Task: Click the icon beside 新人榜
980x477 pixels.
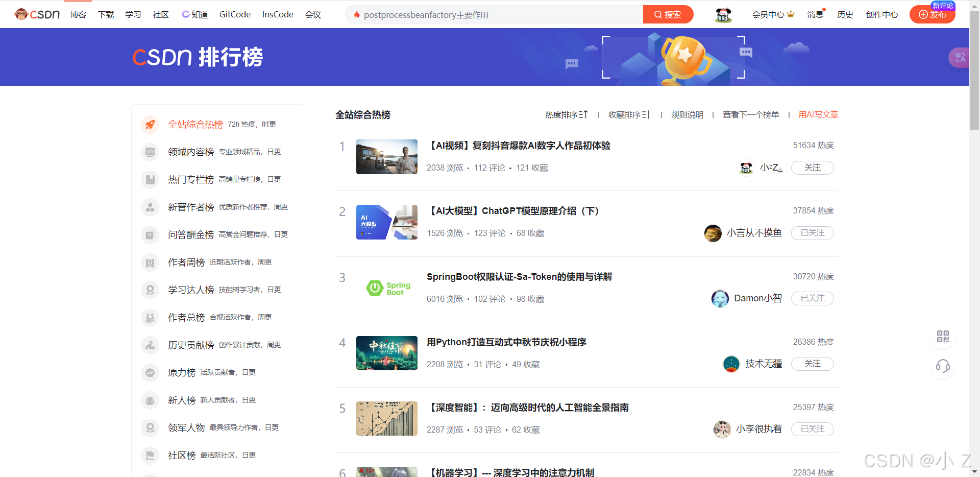Action: 150,400
